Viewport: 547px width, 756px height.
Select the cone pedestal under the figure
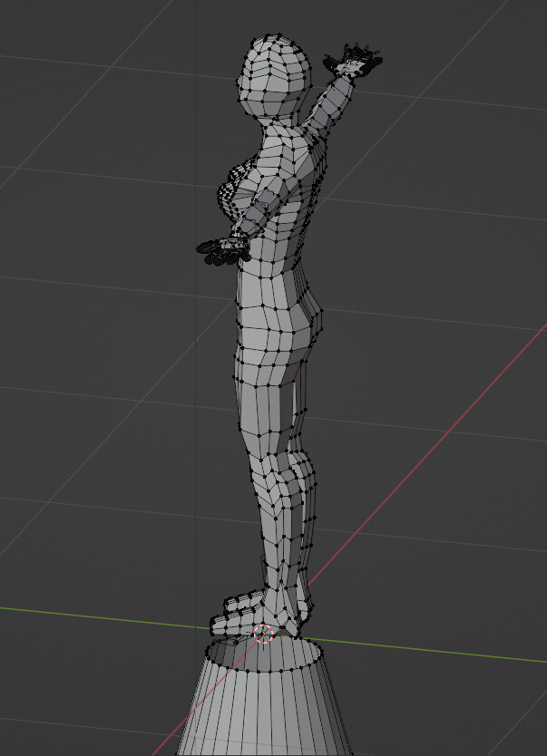tap(264, 694)
